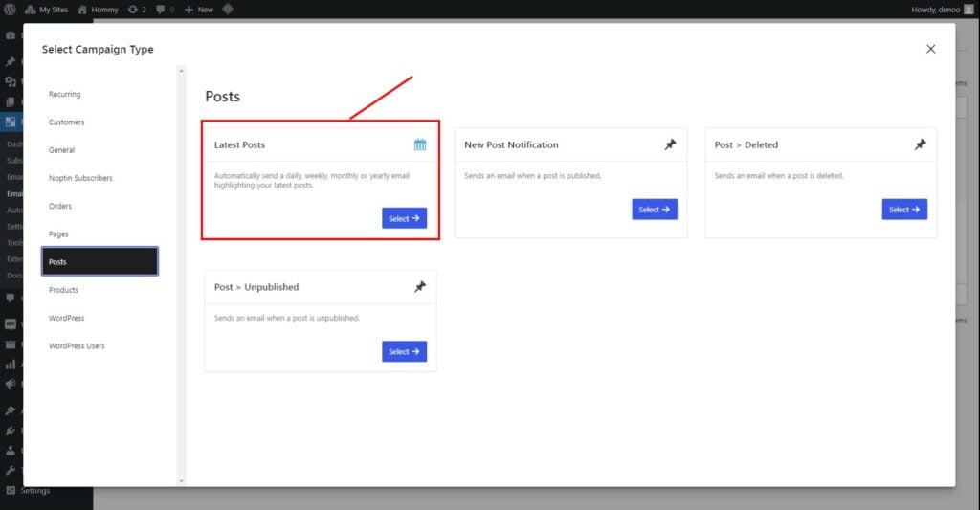Screen dimensions: 980x510
Task: Switch to the Customers category
Action: (67, 122)
